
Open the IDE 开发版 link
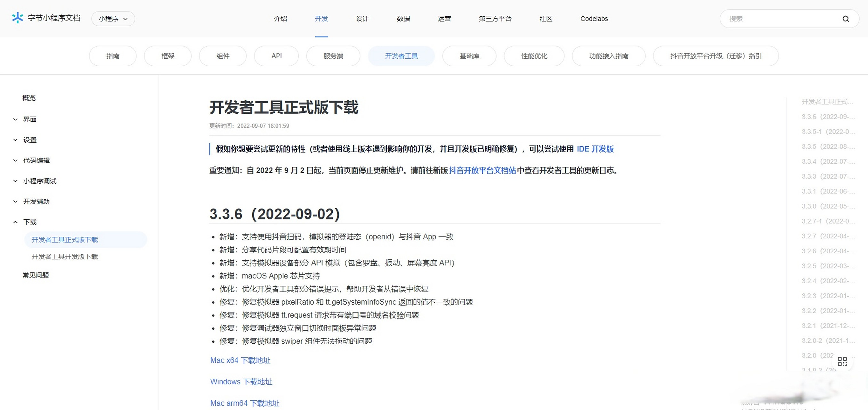595,149
